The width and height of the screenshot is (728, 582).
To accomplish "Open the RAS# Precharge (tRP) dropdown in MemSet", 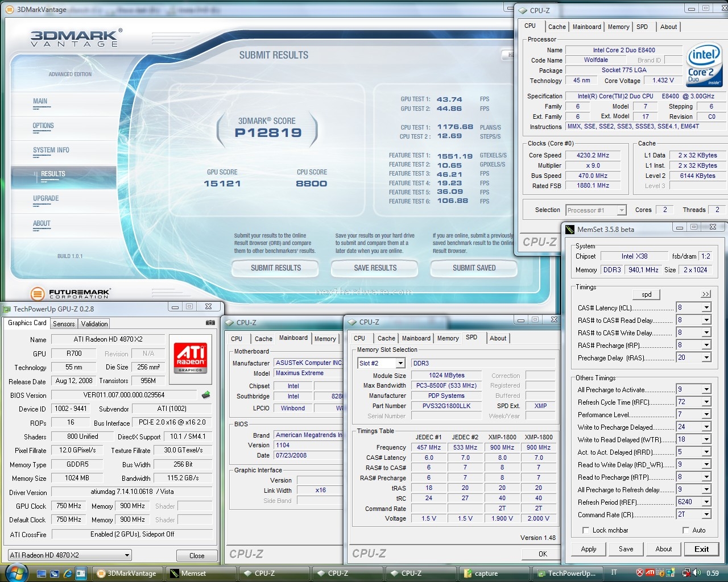I will 706,345.
